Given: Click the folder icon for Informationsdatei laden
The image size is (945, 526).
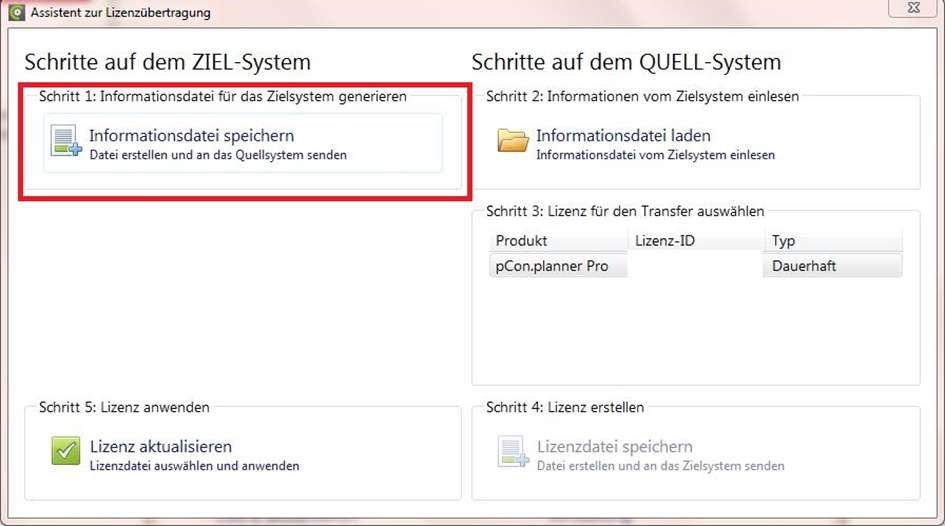Looking at the screenshot, I should pos(513,141).
